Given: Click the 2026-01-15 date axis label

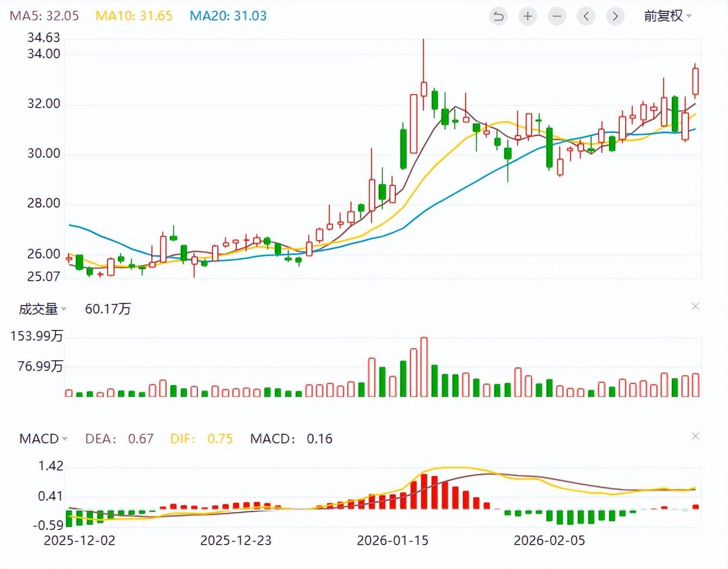Looking at the screenshot, I should (x=393, y=540).
